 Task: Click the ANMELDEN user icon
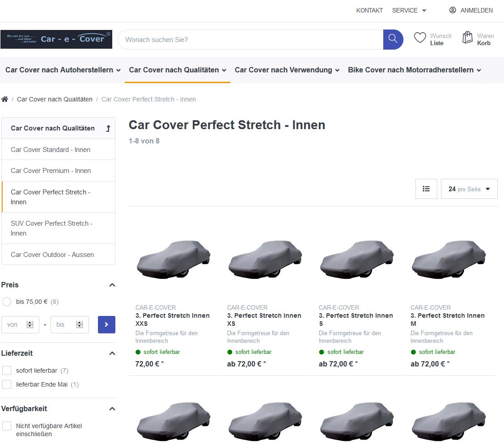(453, 10)
